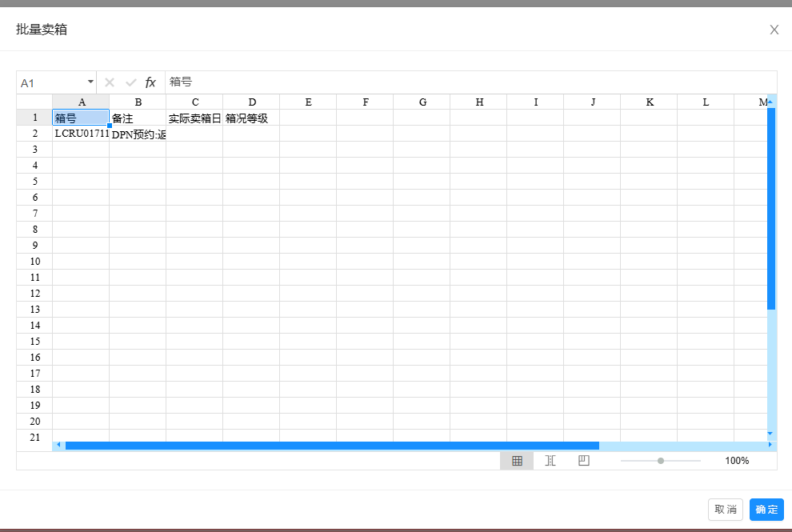Viewport: 792px width, 532px height.
Task: Open the A1 name box dropdown
Action: click(90, 82)
